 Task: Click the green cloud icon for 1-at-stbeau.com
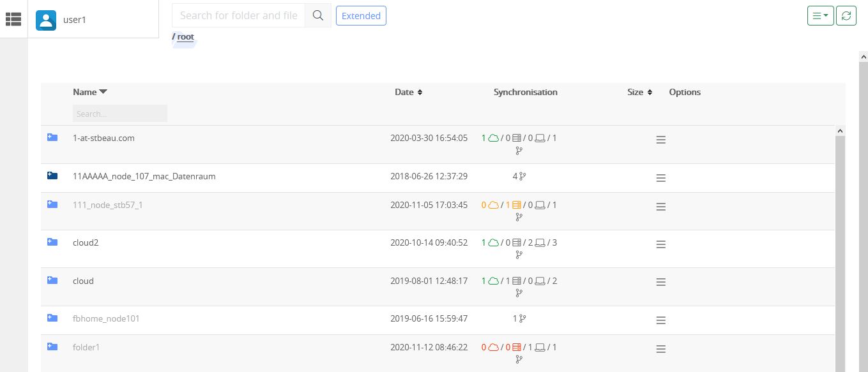point(493,138)
